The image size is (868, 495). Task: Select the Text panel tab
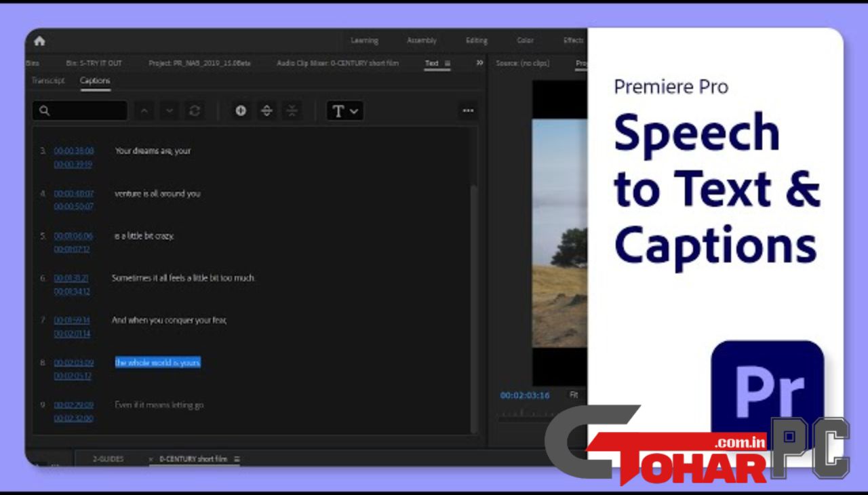tap(431, 63)
